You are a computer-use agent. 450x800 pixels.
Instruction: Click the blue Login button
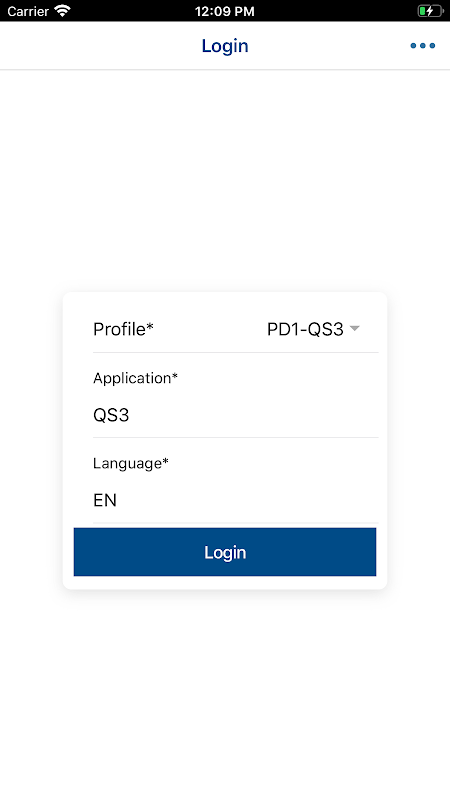(225, 552)
